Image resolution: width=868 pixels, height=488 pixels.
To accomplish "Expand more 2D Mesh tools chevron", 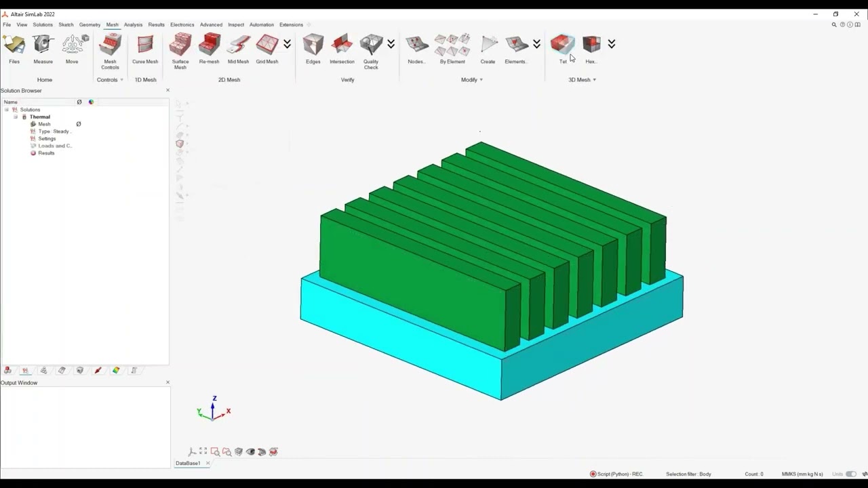I will 287,44.
